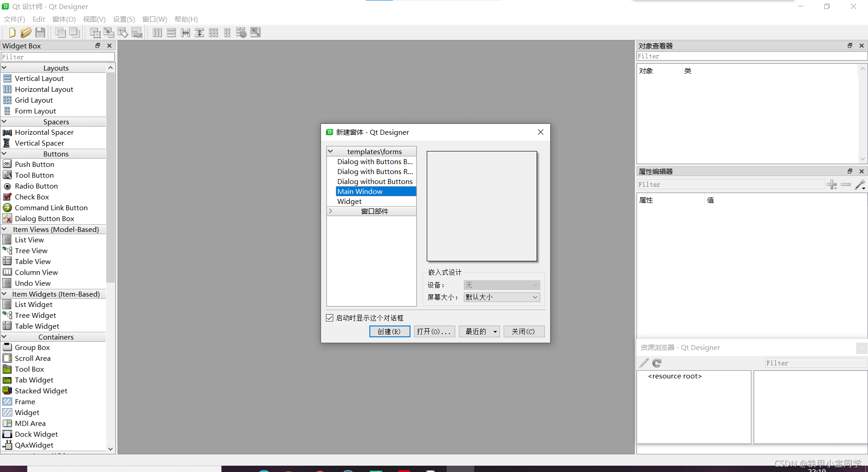Choose Radio Button in Widget Box
868x472 pixels.
pyautogui.click(x=36, y=186)
